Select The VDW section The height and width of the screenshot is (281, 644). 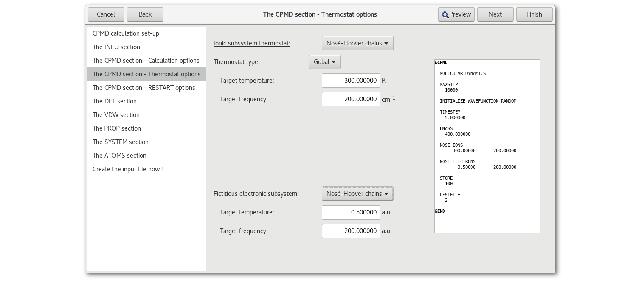coord(116,115)
